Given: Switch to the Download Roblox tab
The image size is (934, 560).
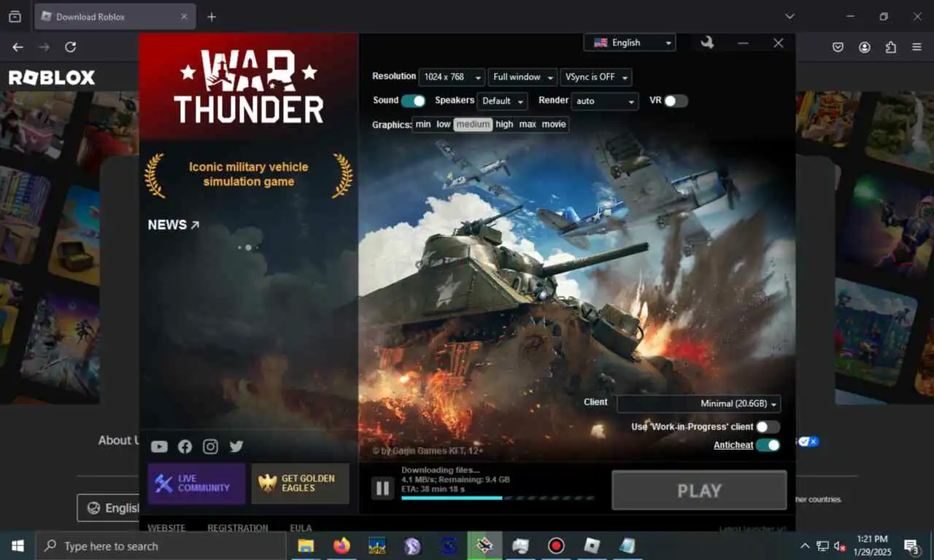Looking at the screenshot, I should [x=115, y=16].
